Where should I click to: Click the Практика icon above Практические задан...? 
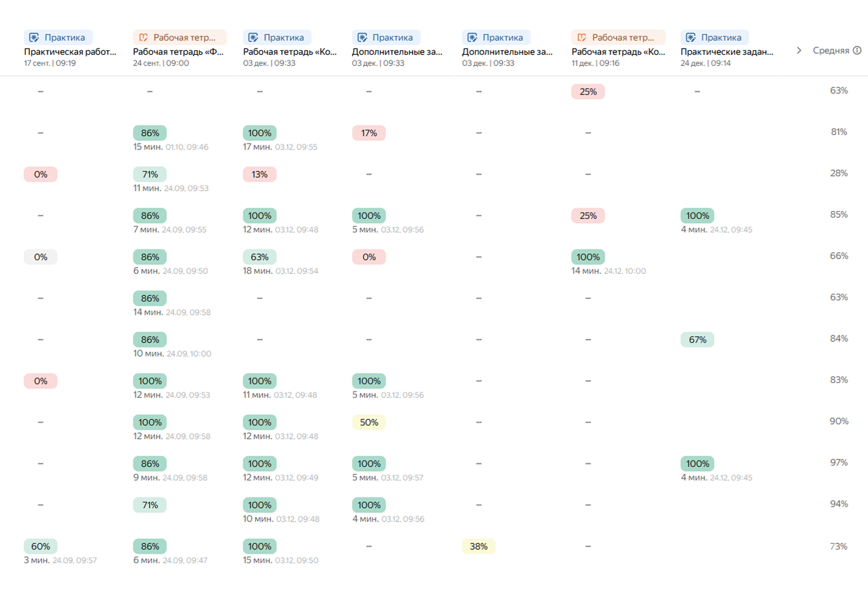[691, 38]
